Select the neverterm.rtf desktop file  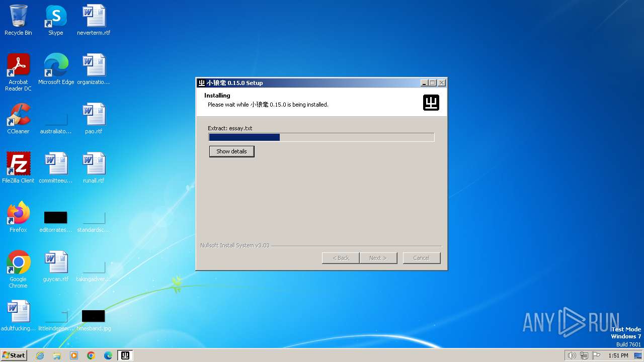(x=94, y=20)
